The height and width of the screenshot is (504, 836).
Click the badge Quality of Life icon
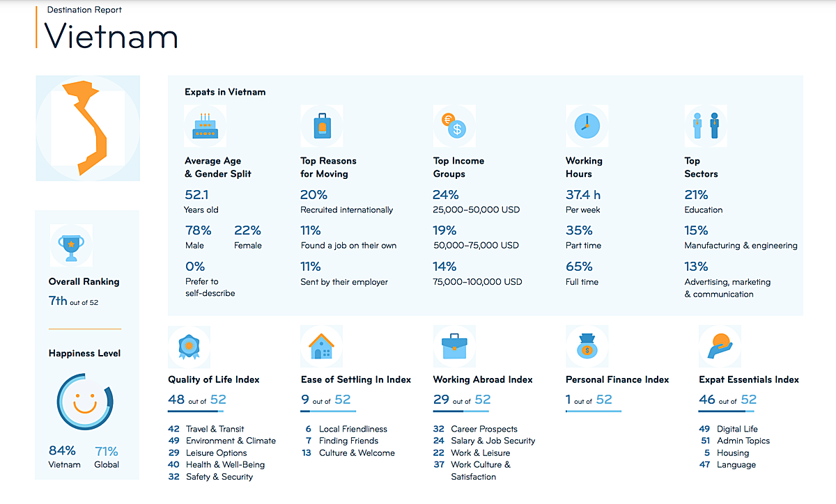(x=189, y=346)
